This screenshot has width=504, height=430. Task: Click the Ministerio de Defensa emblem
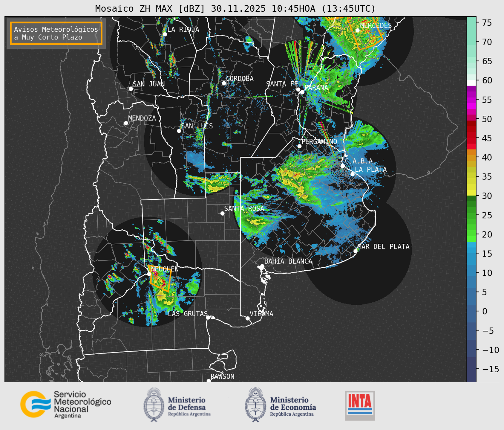coord(154,405)
